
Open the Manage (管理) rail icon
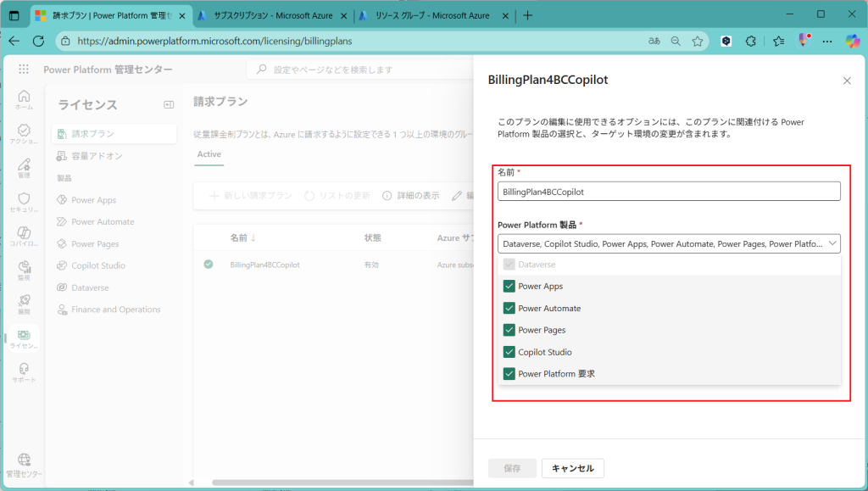tap(24, 168)
